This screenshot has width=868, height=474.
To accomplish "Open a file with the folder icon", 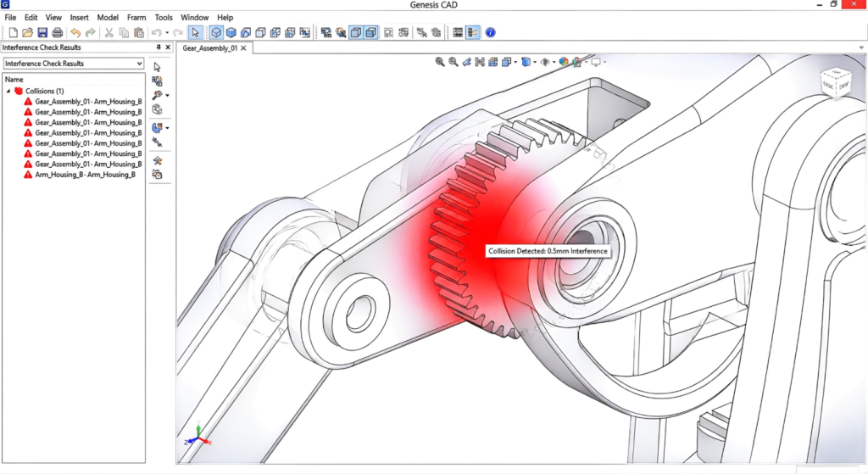I will tap(28, 33).
